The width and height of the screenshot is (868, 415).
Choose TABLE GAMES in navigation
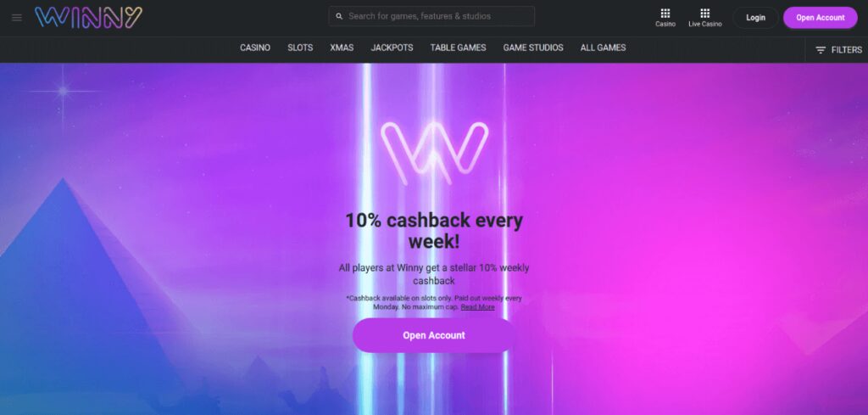click(459, 48)
